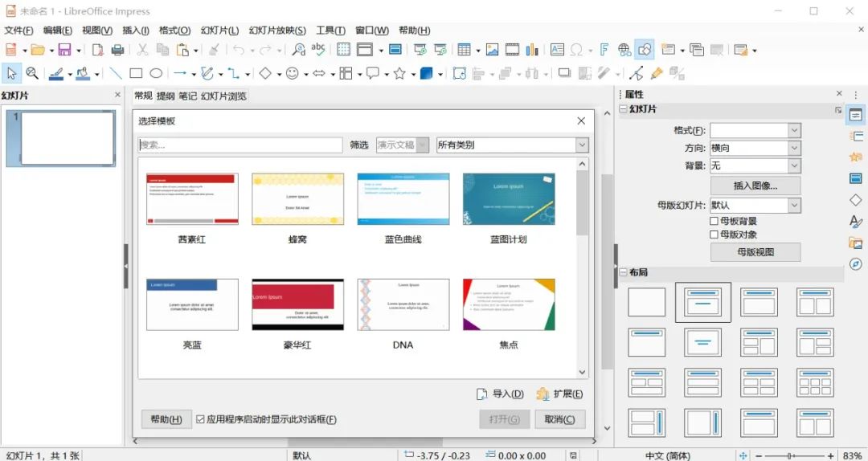Open the 幻灯片放映 menu
This screenshot has width=868, height=461.
[x=276, y=31]
